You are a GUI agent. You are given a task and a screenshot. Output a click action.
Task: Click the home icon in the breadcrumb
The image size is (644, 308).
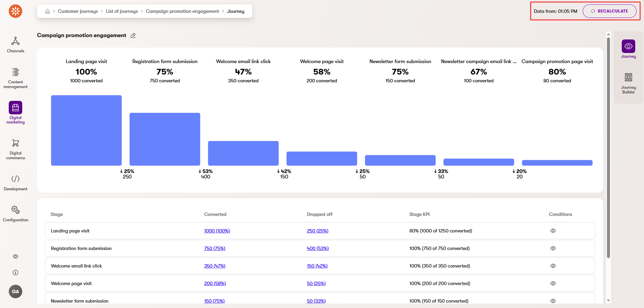[x=47, y=11]
